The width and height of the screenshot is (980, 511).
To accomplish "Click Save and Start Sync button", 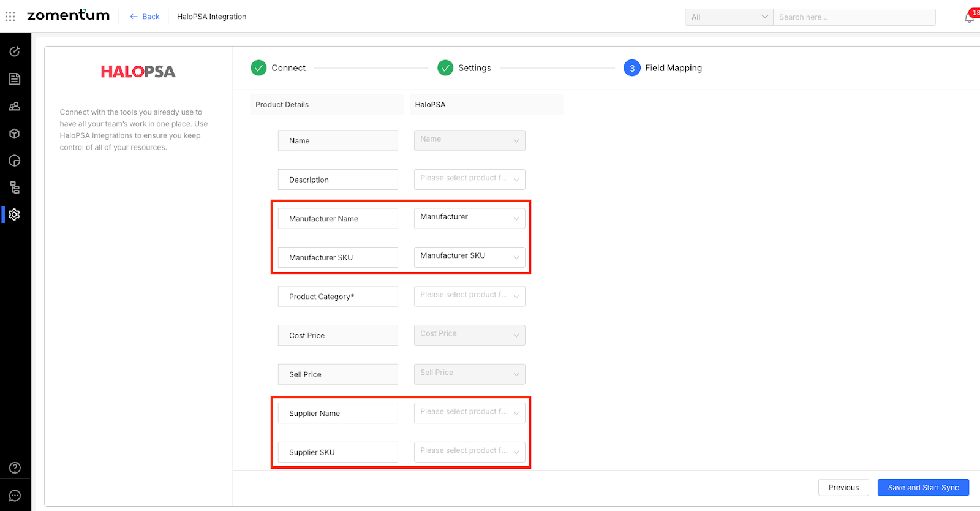I will tap(924, 488).
